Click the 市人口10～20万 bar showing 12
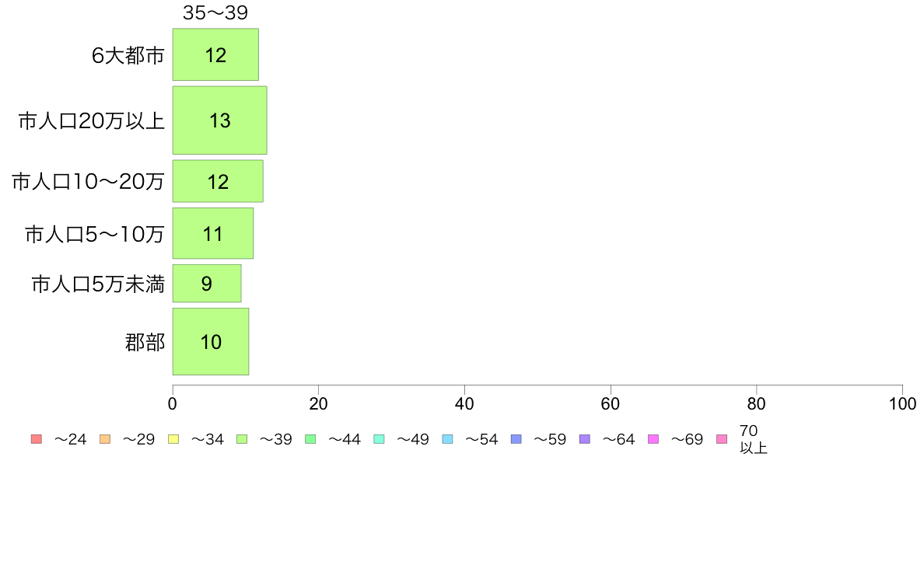The width and height of the screenshot is (924, 572). [x=218, y=181]
